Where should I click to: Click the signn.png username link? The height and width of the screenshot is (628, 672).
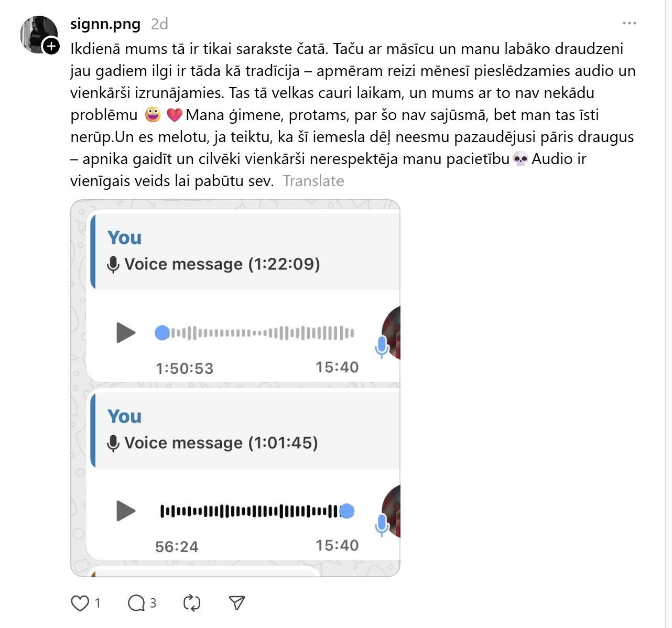click(105, 24)
